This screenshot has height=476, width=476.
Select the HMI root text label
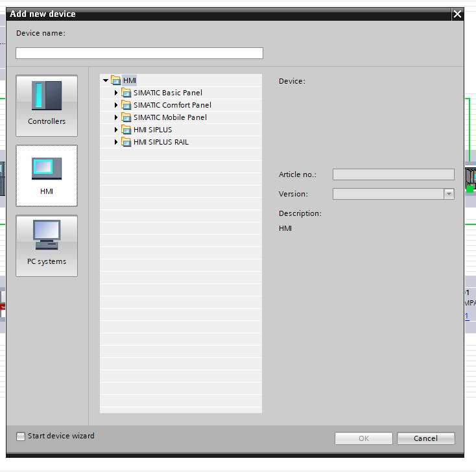129,80
